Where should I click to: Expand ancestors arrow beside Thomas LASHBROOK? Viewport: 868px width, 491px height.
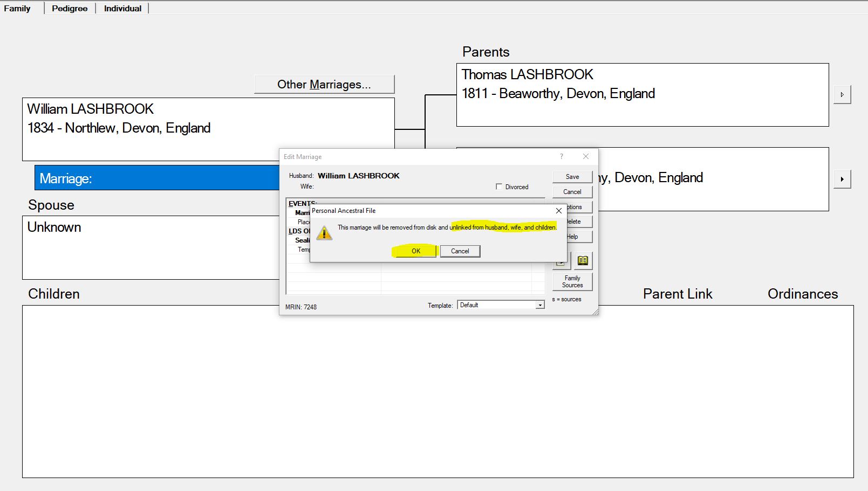[x=842, y=94]
